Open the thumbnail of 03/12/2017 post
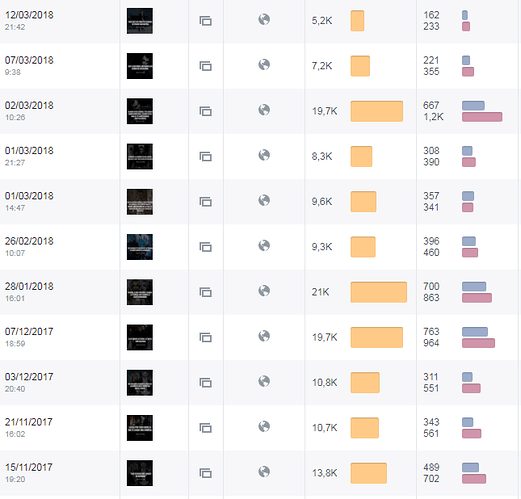Screen dimensions: 521x499 coord(140,383)
